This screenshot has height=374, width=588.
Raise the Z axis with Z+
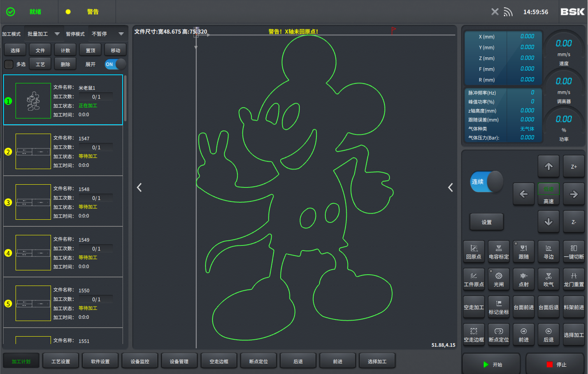coord(574,166)
